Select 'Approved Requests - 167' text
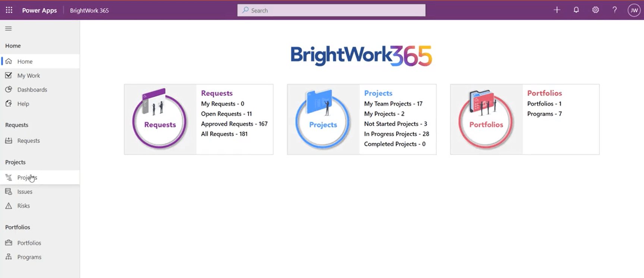Screen dimensions: 644x278 234,124
